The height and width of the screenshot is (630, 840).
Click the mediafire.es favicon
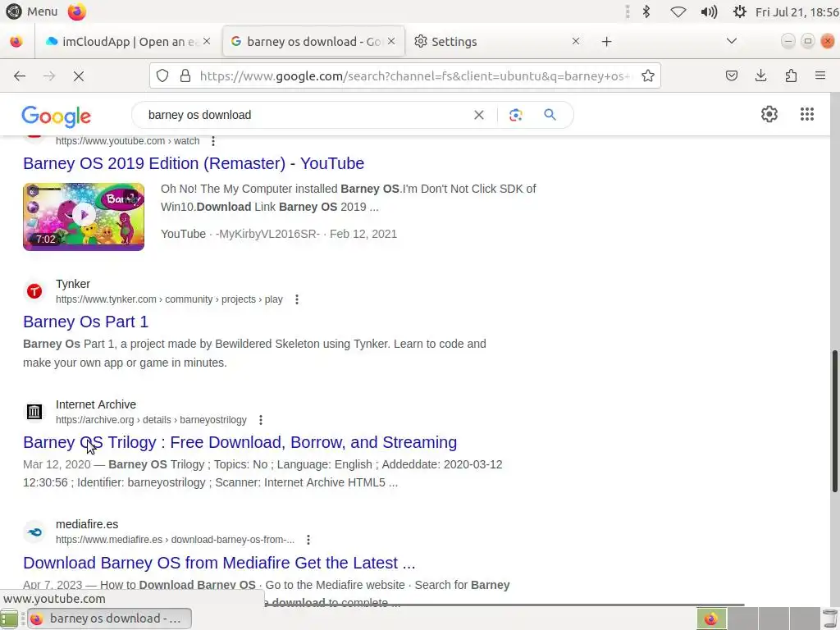pyautogui.click(x=34, y=532)
